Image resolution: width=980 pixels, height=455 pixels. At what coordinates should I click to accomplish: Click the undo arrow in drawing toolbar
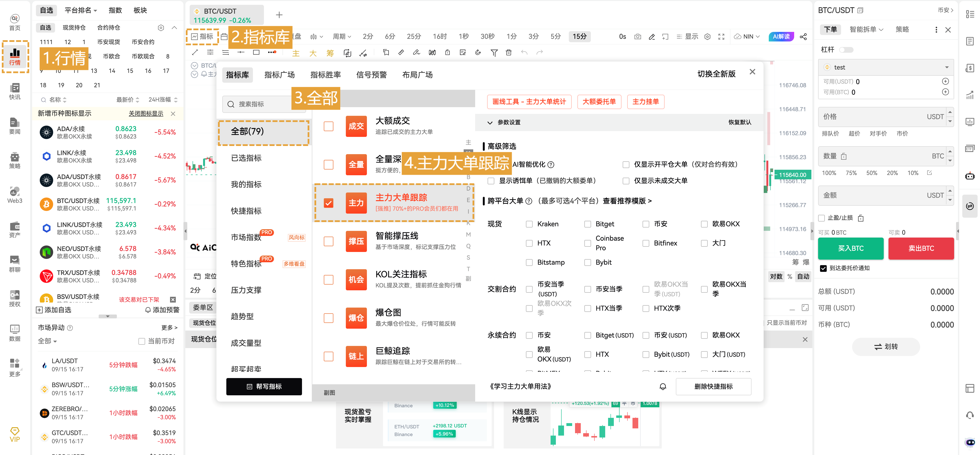tap(524, 52)
